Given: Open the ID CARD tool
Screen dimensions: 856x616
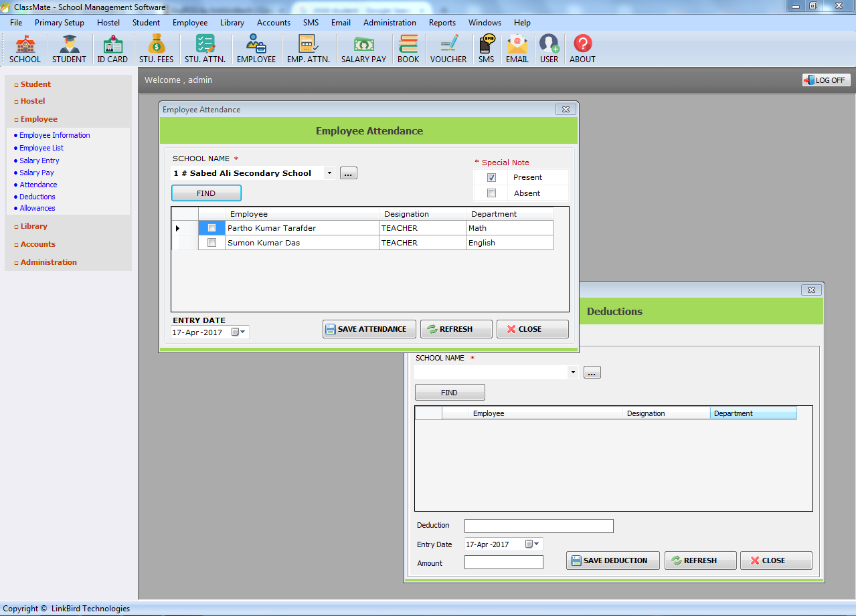Looking at the screenshot, I should pos(112,47).
